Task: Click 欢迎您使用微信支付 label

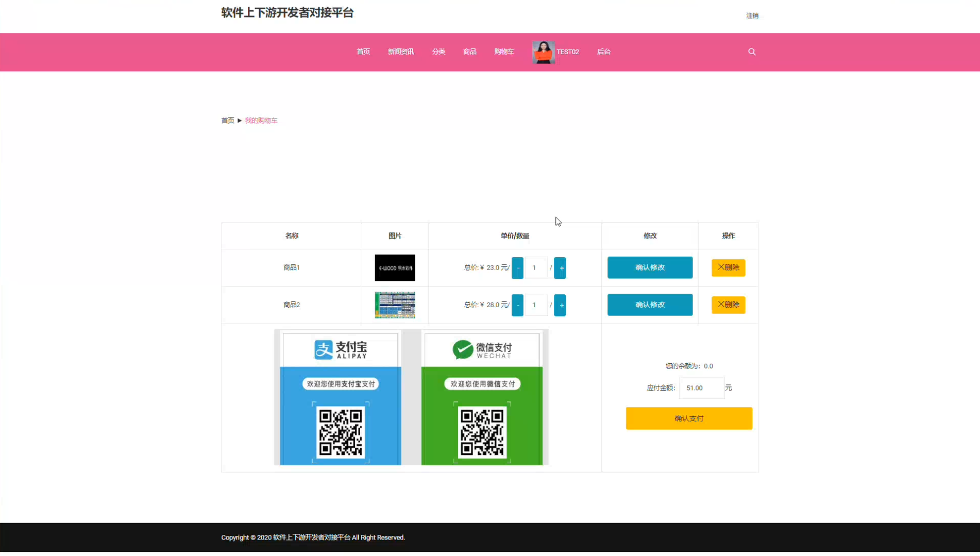Action: point(482,384)
